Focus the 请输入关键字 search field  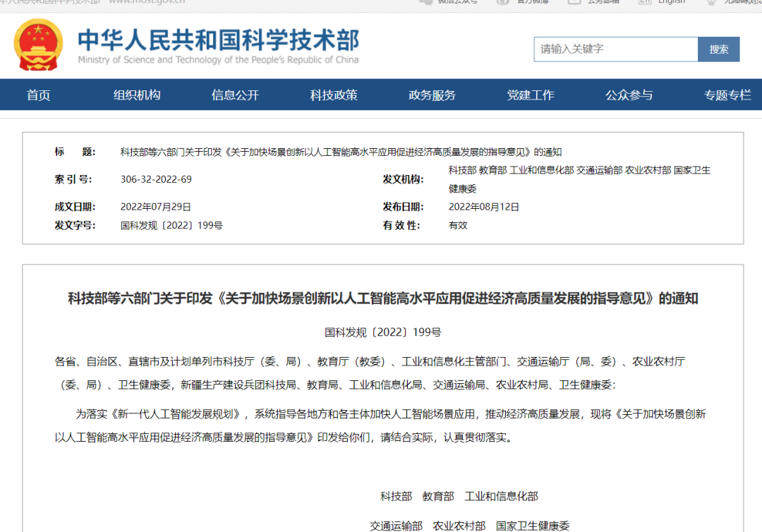pyautogui.click(x=616, y=49)
